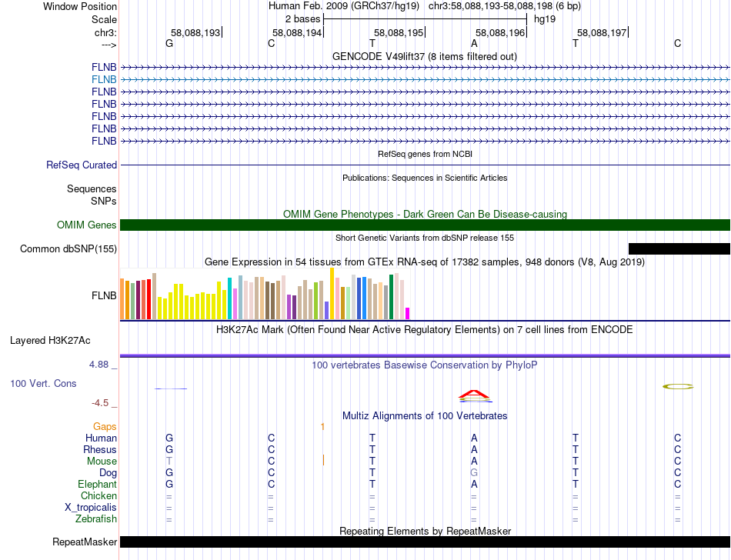
Task: Click the Common dbSNP(155) track label
Action: [68, 248]
